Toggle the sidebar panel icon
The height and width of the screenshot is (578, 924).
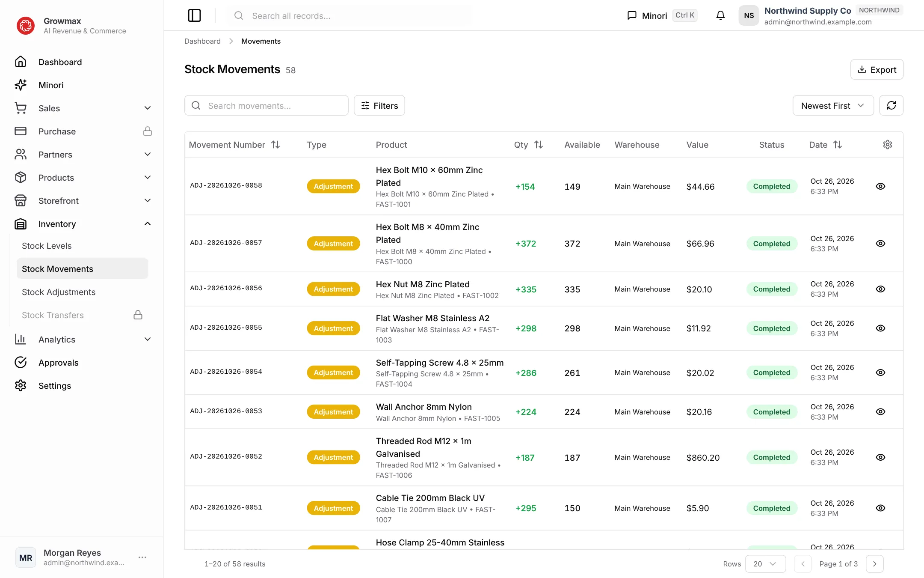pos(194,15)
